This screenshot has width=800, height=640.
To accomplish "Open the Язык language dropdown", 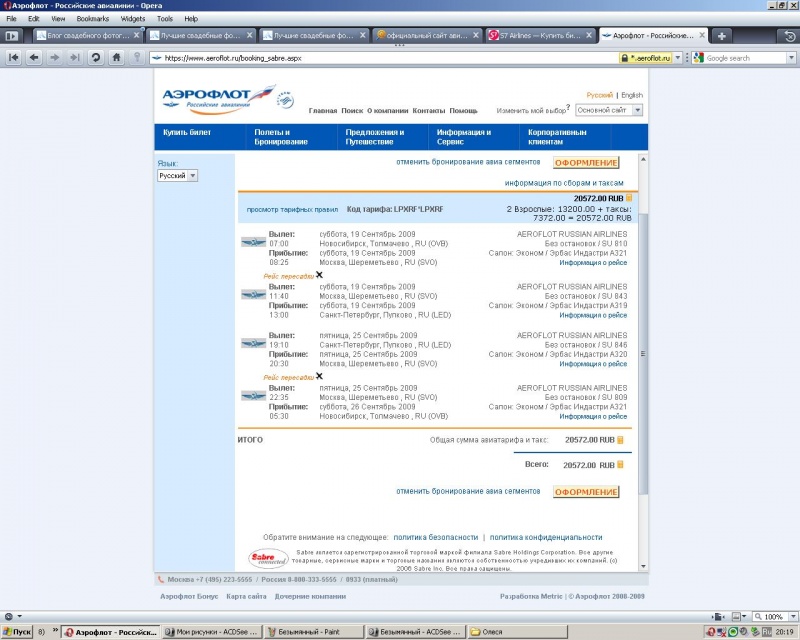I will click(178, 176).
